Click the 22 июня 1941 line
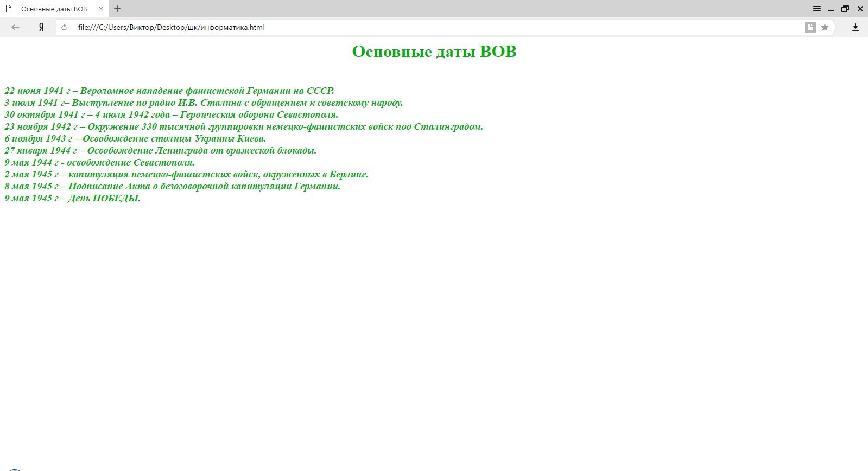The height and width of the screenshot is (471, 868). [x=169, y=91]
